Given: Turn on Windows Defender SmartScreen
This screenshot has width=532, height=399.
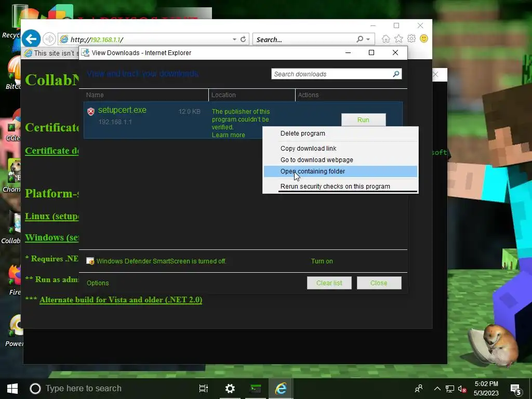Looking at the screenshot, I should pos(322,261).
